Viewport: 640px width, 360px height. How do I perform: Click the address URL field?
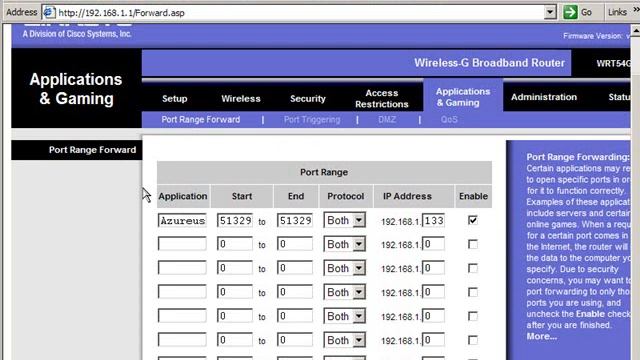[300, 13]
